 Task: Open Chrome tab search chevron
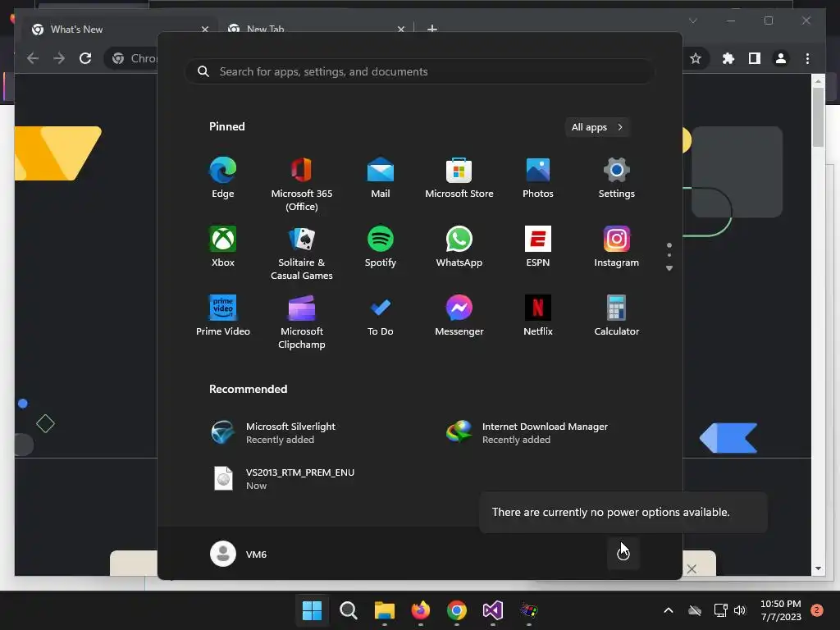click(x=692, y=21)
